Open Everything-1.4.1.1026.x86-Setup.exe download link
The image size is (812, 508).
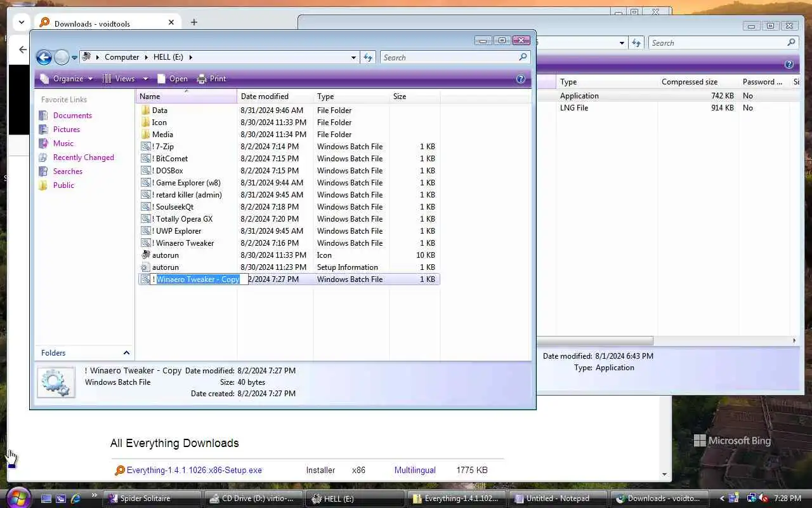194,471
